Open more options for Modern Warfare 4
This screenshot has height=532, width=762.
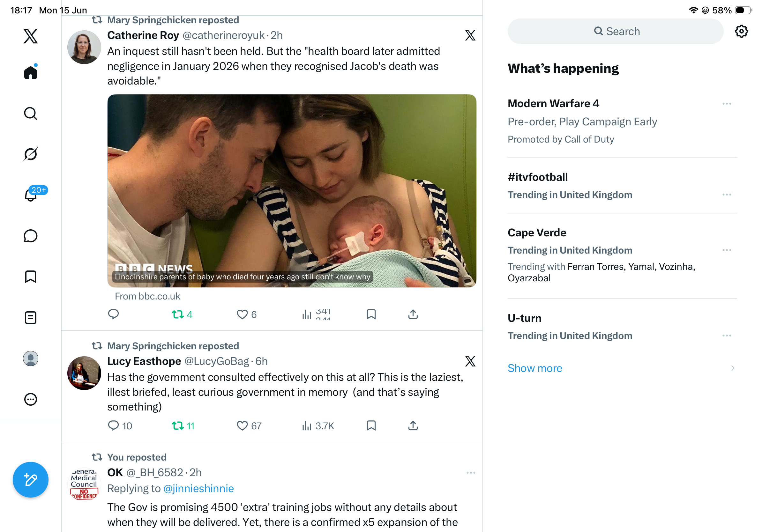click(x=727, y=104)
